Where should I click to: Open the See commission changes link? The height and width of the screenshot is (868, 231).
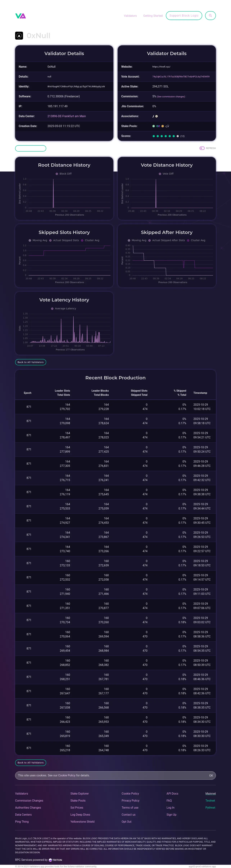coord(171,97)
